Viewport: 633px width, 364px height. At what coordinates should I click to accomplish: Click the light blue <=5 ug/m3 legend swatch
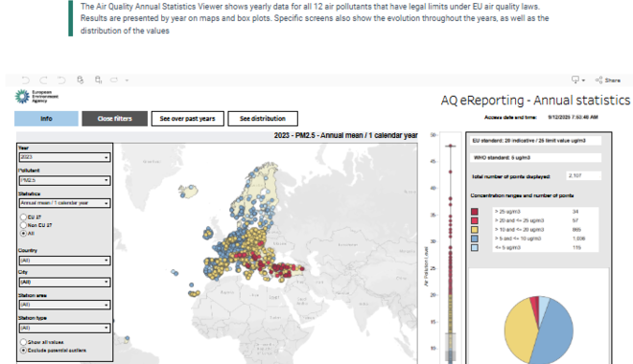[475, 247]
